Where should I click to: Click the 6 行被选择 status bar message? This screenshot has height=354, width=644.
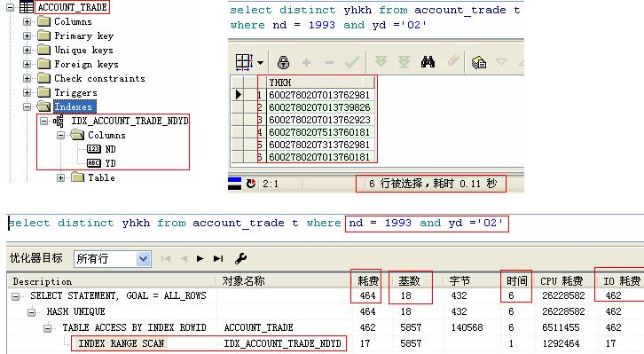[433, 184]
